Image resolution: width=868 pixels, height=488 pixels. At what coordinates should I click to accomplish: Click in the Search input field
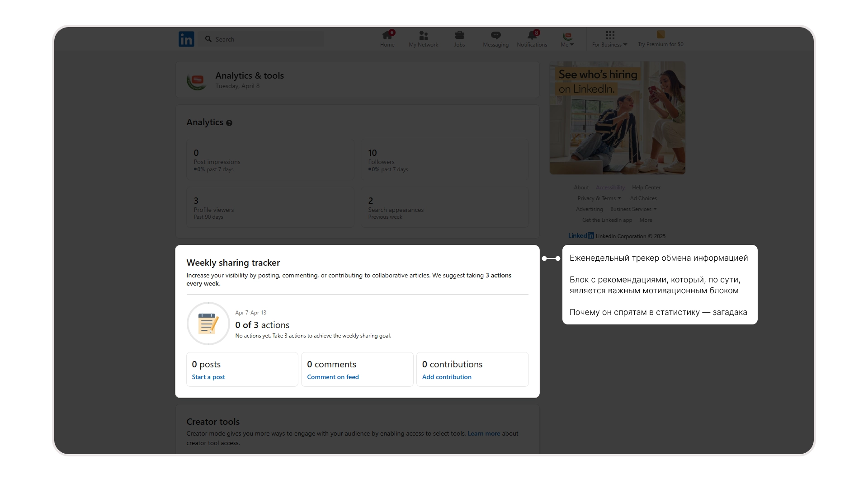267,39
